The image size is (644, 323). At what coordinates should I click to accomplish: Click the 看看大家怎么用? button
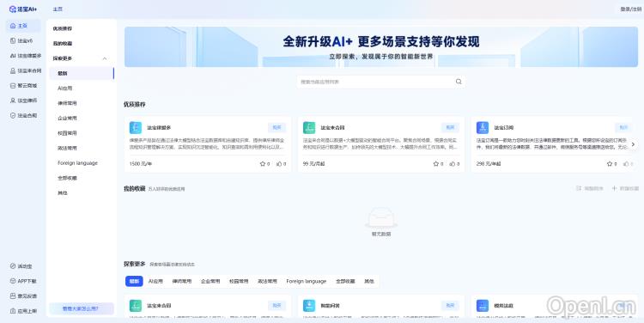coord(82,308)
